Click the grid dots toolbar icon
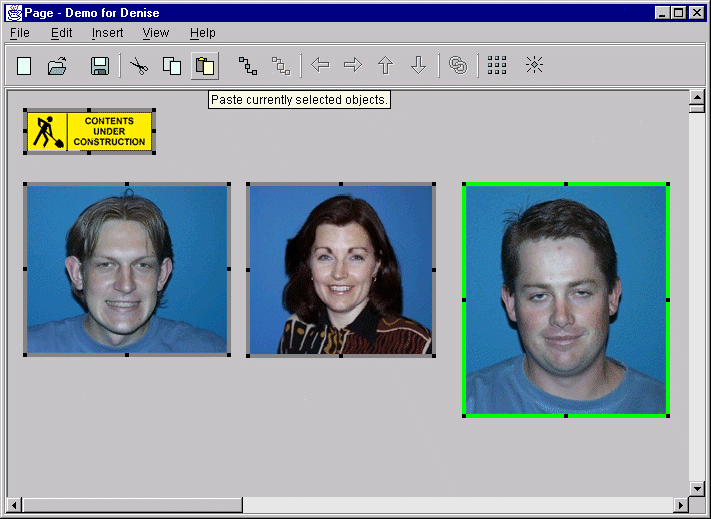Image resolution: width=711 pixels, height=519 pixels. click(497, 66)
